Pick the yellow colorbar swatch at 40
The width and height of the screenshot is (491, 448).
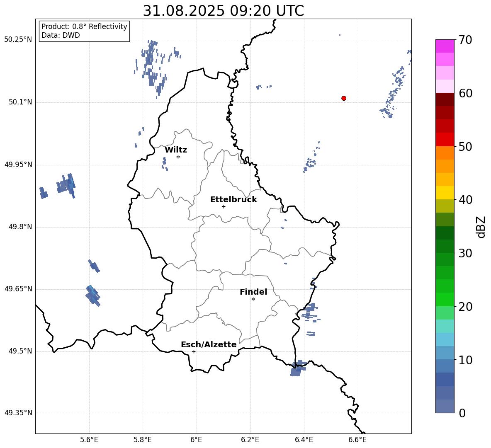tap(445, 193)
